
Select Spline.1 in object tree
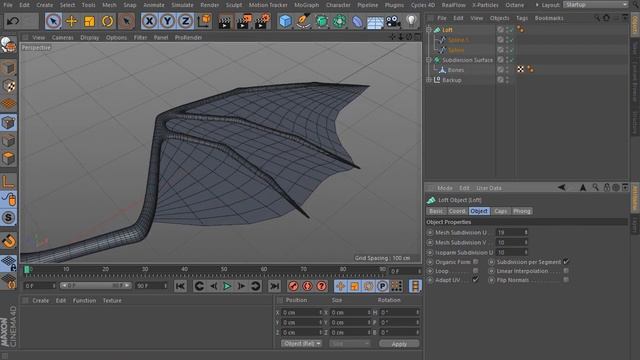point(458,40)
